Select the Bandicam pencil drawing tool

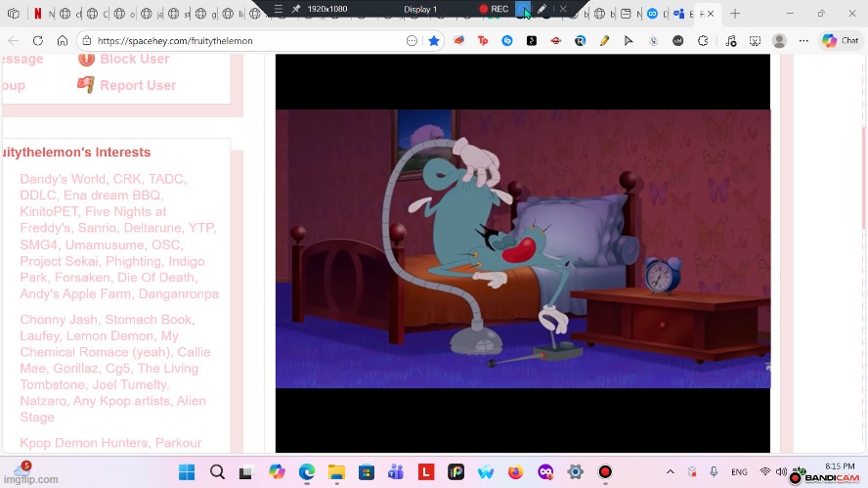[x=542, y=9]
